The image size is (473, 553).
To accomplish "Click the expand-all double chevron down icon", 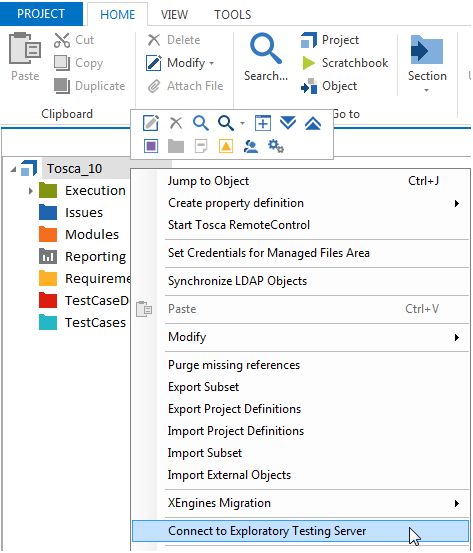I will click(288, 123).
